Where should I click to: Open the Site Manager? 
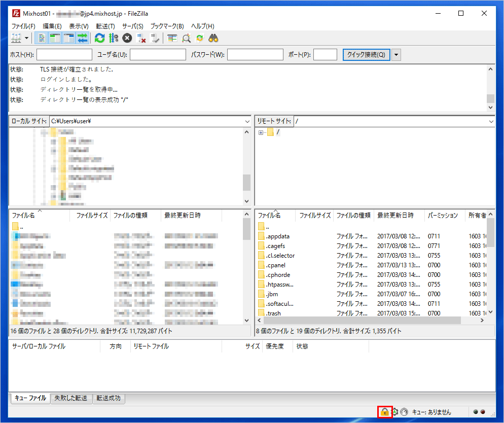[x=16, y=38]
